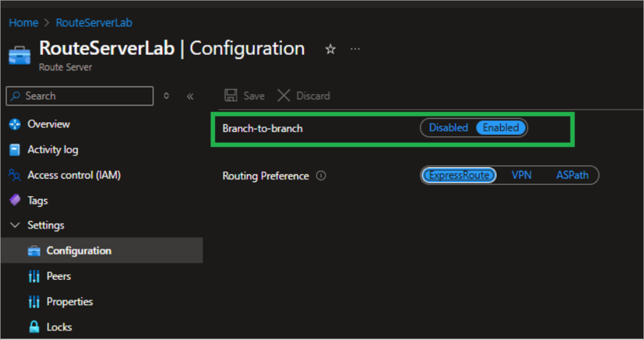
Task: Set Branch-to-branch to Enabled
Action: coord(501,128)
